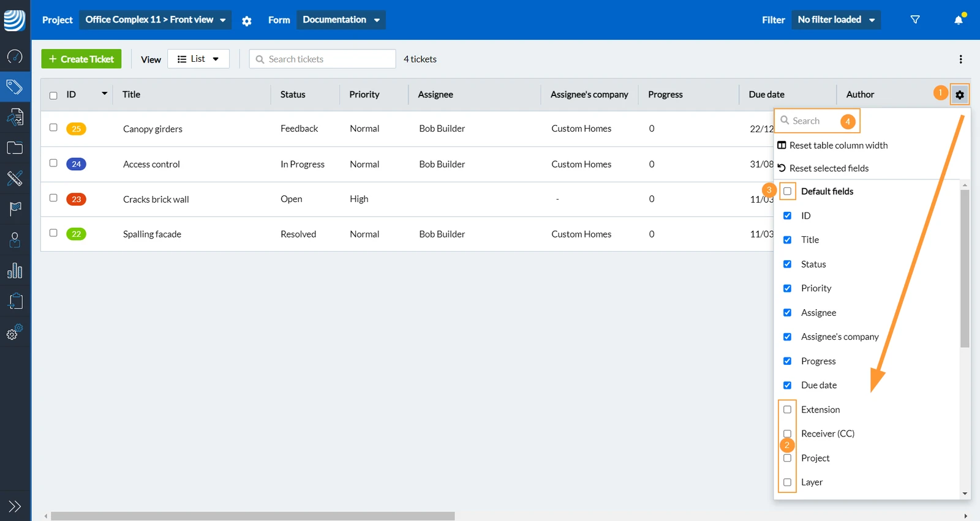This screenshot has width=980, height=521.
Task: Open the clipboard icon in sidebar
Action: (15, 301)
